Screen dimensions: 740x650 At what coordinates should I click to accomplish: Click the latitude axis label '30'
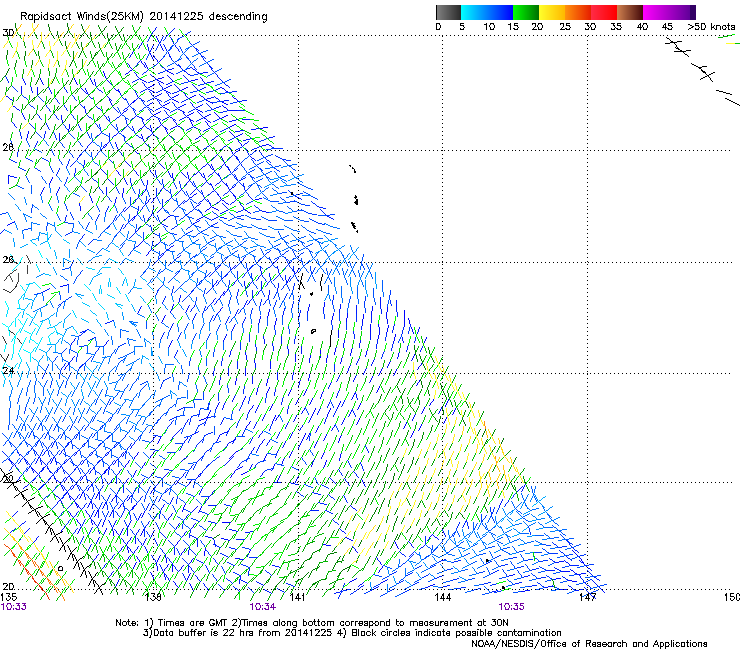click(x=8, y=33)
